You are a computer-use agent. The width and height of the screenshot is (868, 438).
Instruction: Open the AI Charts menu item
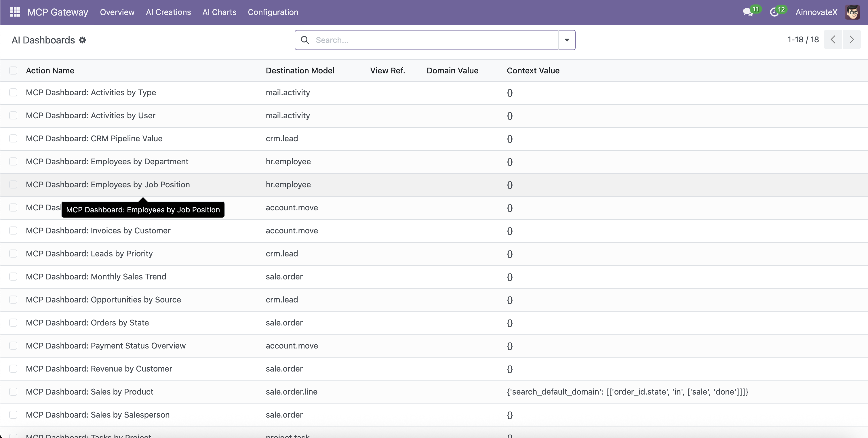tap(219, 12)
